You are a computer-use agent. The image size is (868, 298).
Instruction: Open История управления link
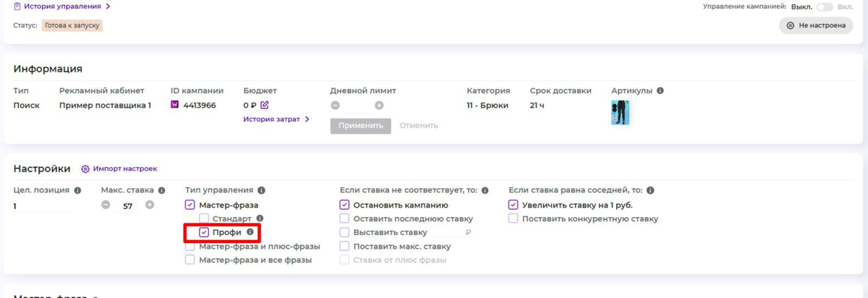[62, 7]
